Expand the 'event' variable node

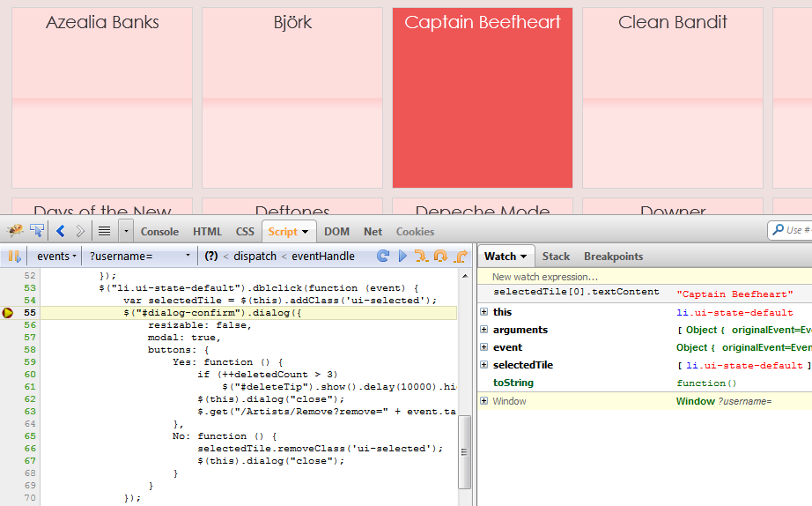tap(484, 346)
